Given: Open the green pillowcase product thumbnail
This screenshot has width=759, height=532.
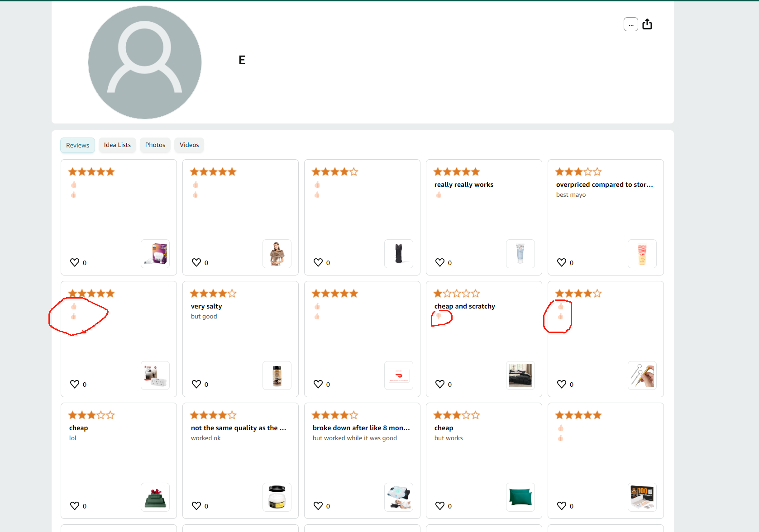Looking at the screenshot, I should (x=520, y=497).
